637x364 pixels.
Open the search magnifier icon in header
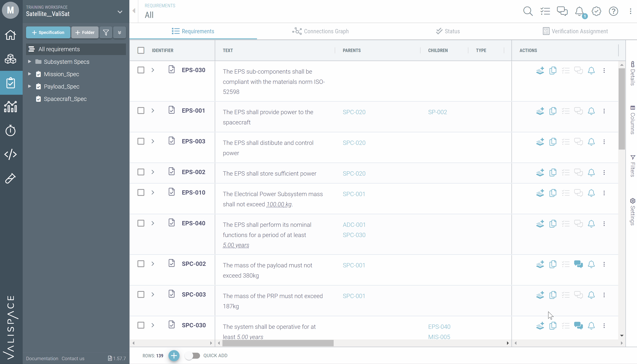(x=528, y=11)
